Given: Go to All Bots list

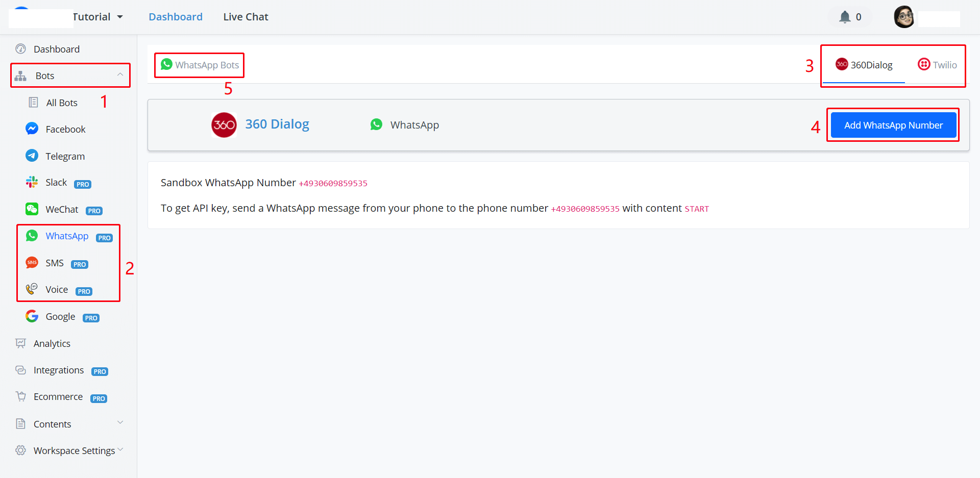Looking at the screenshot, I should tap(62, 103).
